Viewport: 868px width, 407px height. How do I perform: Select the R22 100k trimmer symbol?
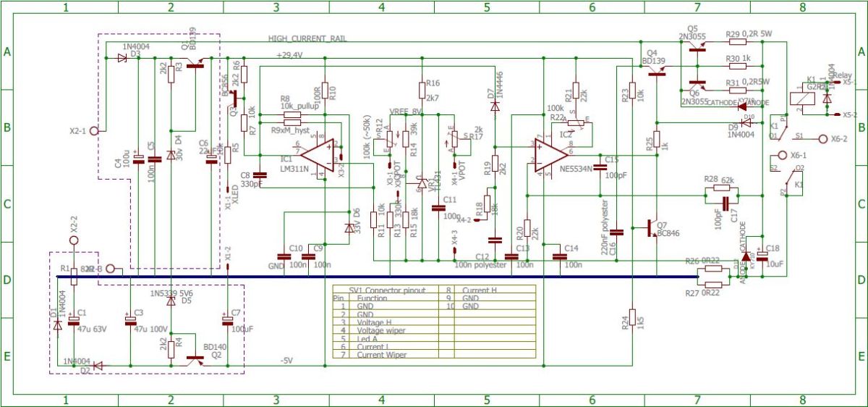pyautogui.click(x=576, y=123)
